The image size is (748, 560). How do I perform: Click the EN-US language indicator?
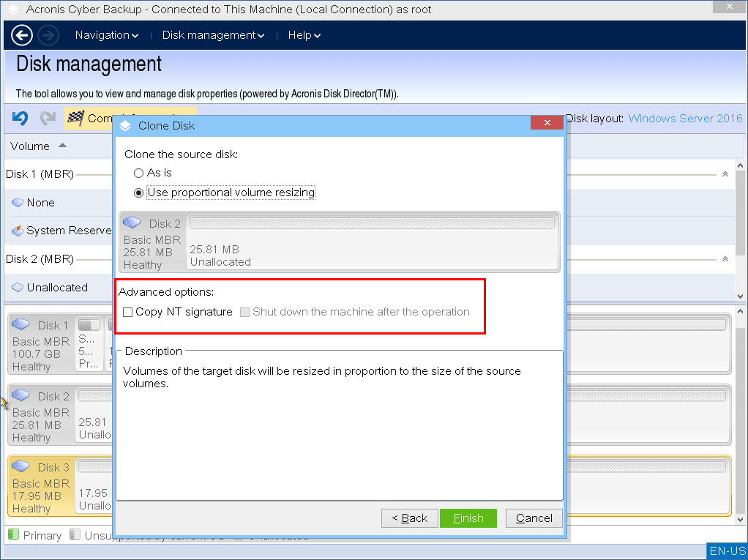pos(727,551)
